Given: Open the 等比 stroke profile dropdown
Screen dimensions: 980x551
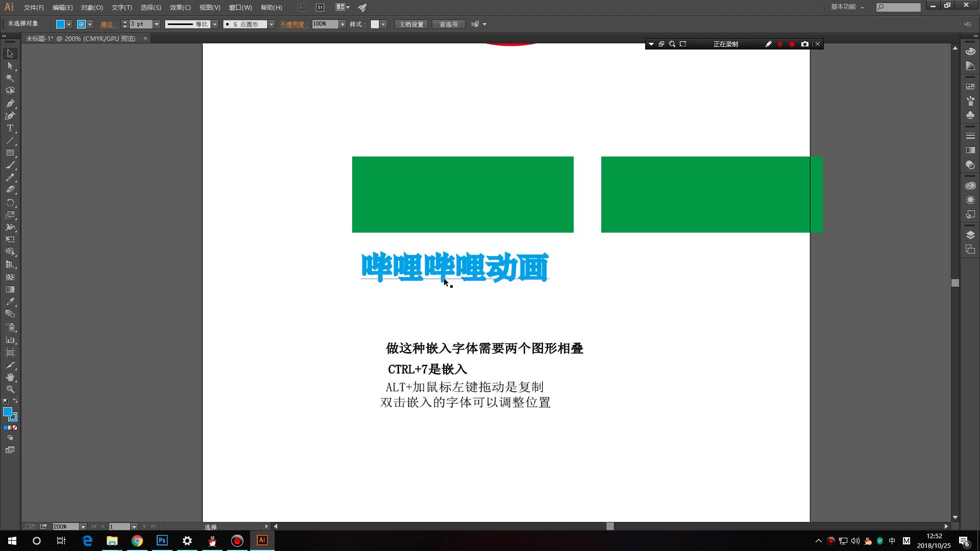Looking at the screenshot, I should pos(215,24).
